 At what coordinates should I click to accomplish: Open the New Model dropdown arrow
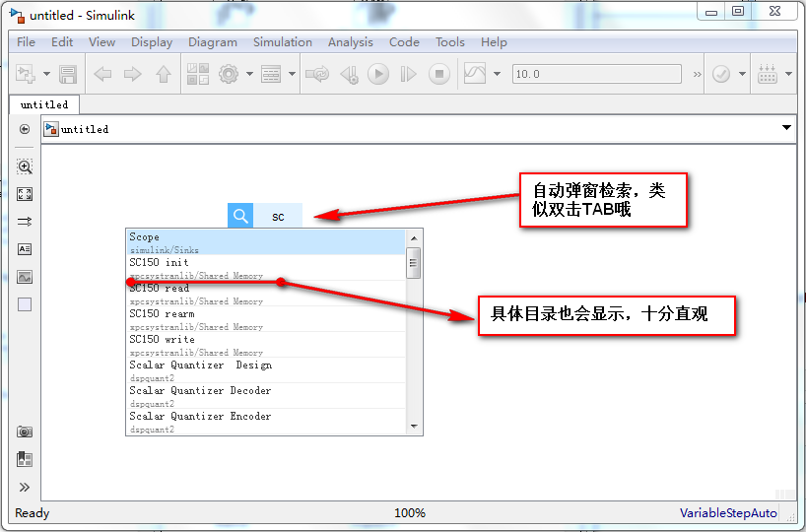[x=46, y=74]
